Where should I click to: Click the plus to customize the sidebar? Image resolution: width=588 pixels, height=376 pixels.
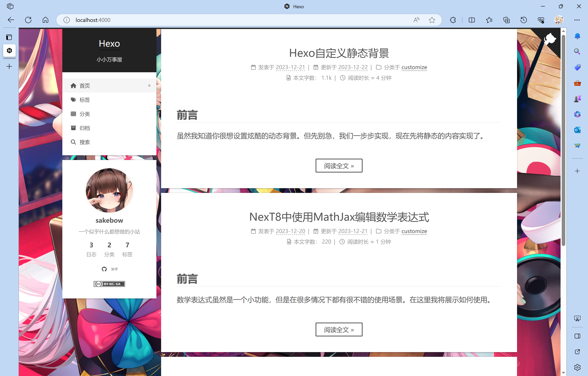(x=577, y=171)
